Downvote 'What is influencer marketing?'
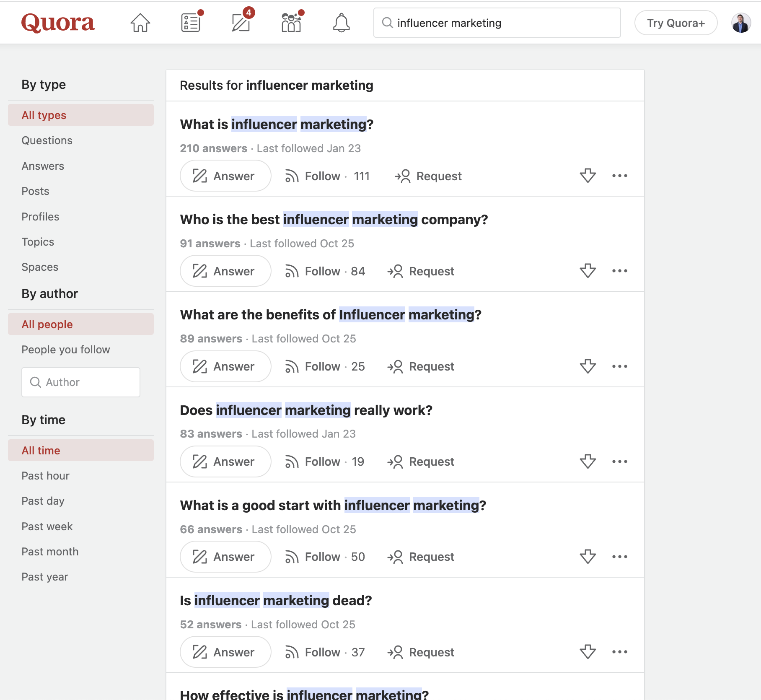Screen dimensions: 761x700 tap(588, 176)
